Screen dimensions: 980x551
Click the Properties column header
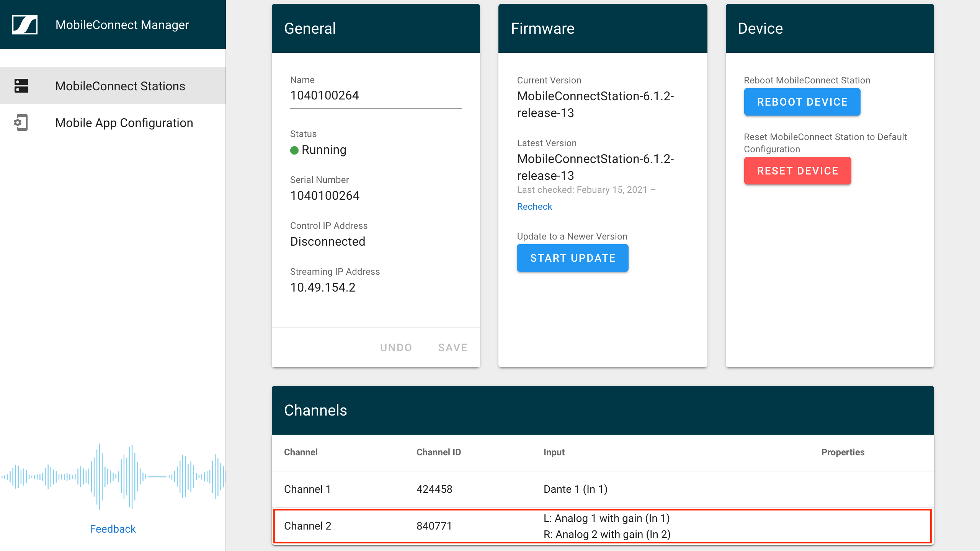click(x=843, y=452)
